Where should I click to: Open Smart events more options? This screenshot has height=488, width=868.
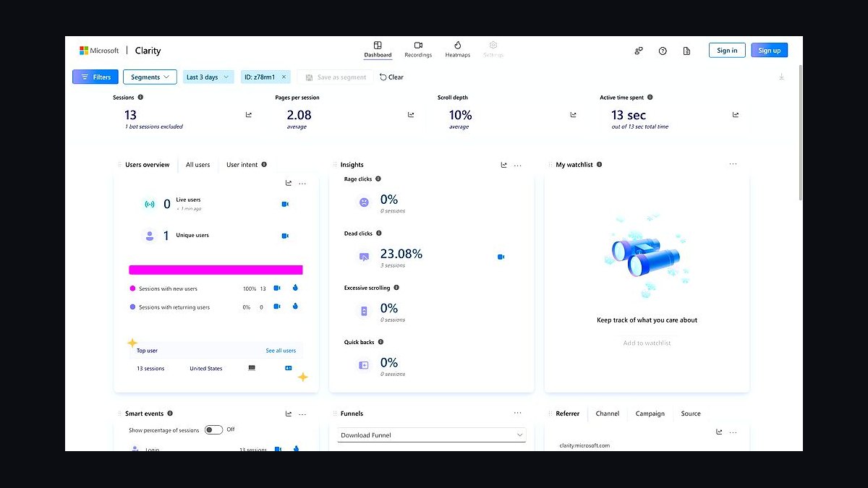(x=302, y=414)
